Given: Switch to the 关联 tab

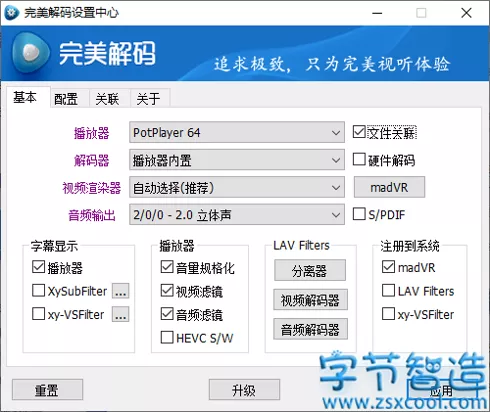Looking at the screenshot, I should [x=107, y=99].
